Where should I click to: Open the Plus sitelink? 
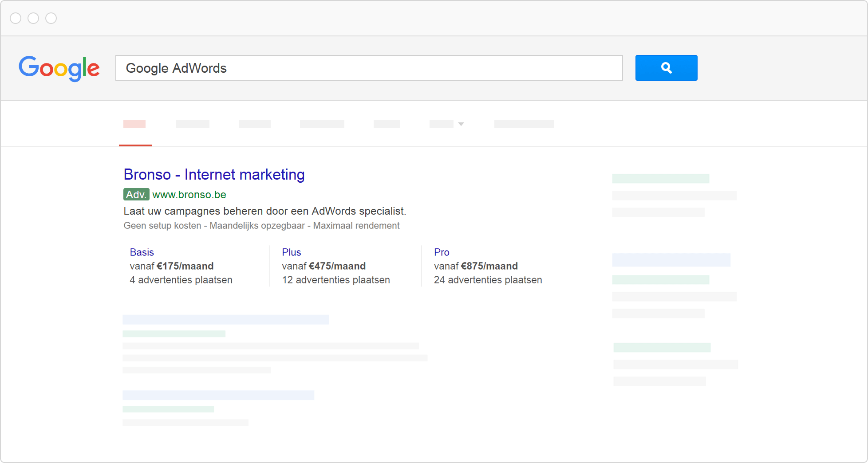coord(292,252)
